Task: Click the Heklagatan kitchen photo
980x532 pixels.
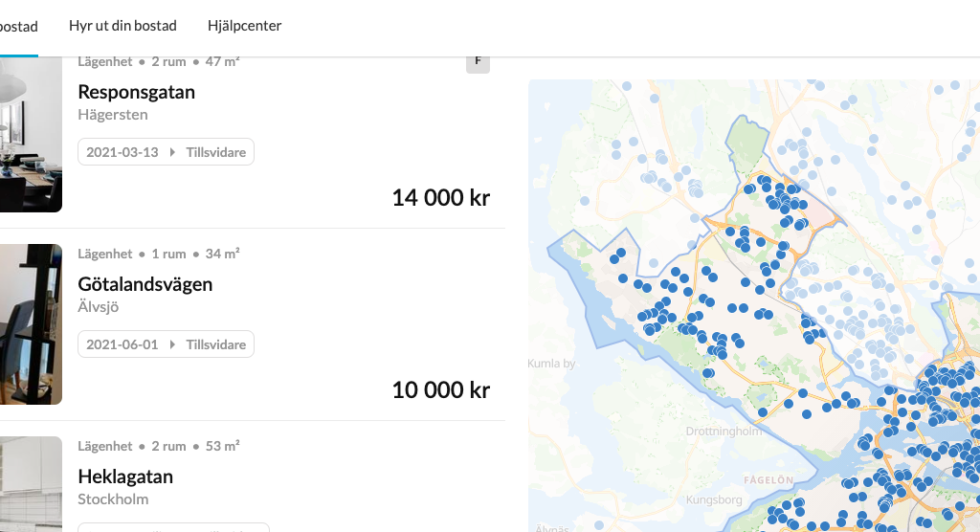Action: tap(31, 484)
